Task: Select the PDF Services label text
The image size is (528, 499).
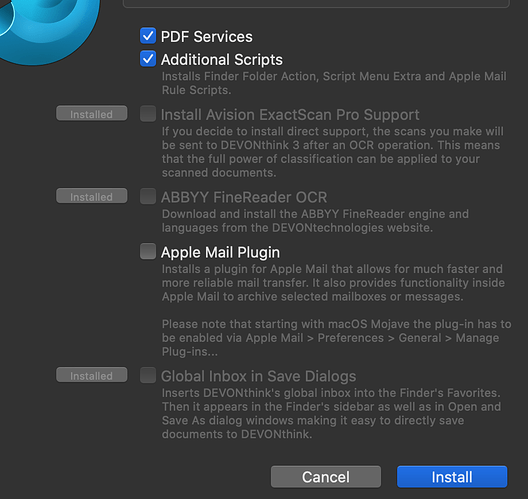Action: (x=207, y=36)
